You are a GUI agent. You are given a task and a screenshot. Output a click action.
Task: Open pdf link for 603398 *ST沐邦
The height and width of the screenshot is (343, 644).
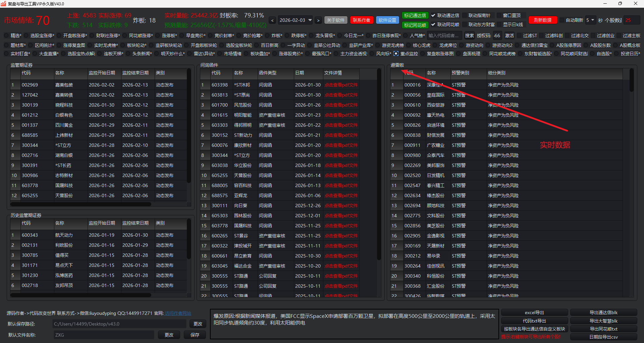click(x=341, y=85)
